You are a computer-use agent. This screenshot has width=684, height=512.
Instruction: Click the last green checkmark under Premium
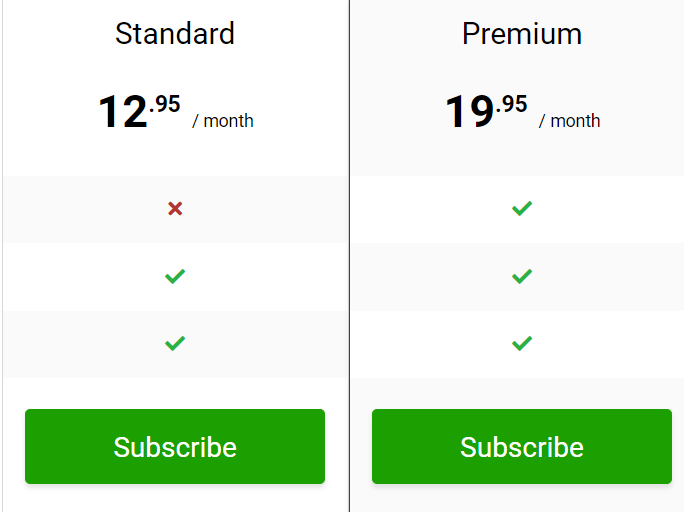click(x=521, y=343)
